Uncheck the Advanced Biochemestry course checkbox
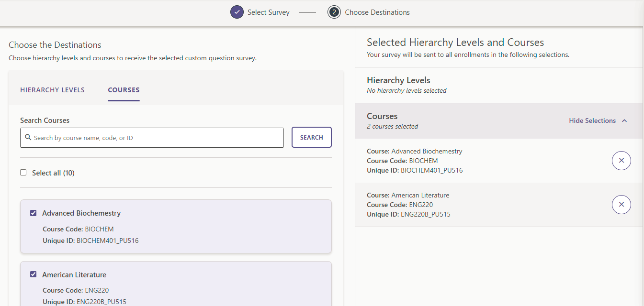 point(34,213)
